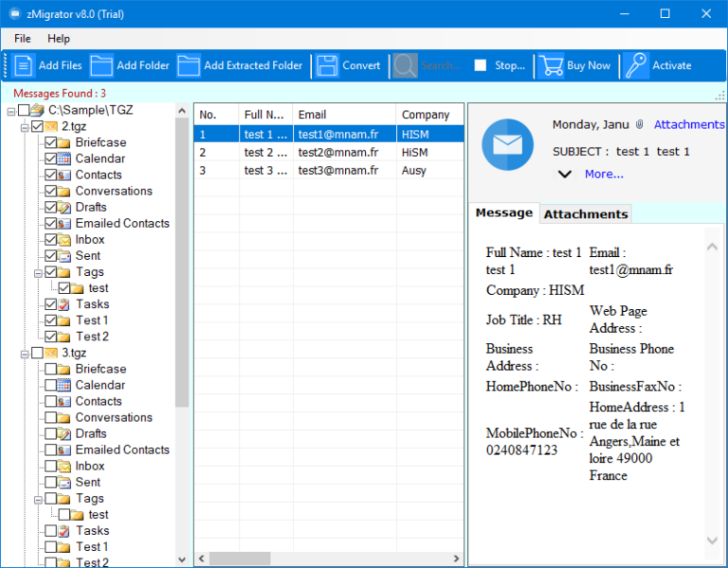Click the Convert button label

[361, 65]
